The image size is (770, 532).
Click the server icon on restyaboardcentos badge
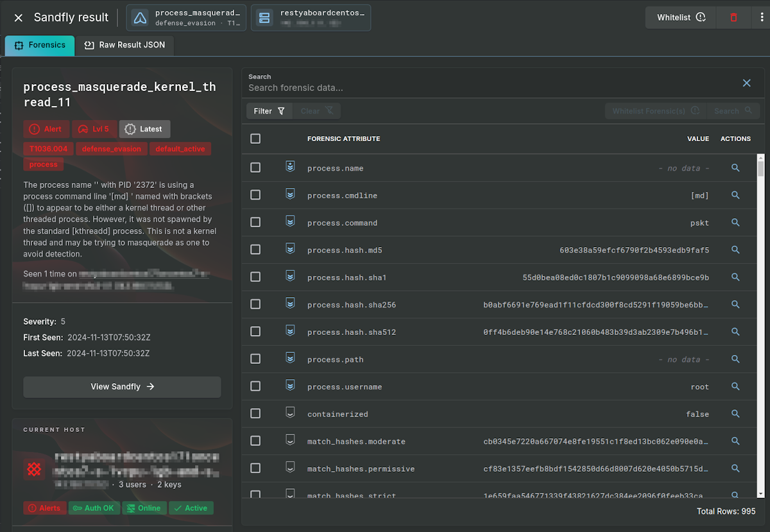[x=264, y=17]
